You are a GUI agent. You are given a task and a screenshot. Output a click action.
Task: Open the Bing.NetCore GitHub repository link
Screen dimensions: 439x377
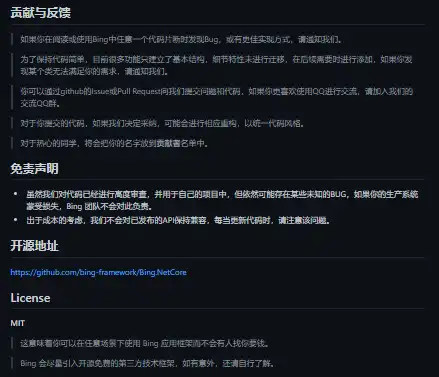click(x=98, y=272)
